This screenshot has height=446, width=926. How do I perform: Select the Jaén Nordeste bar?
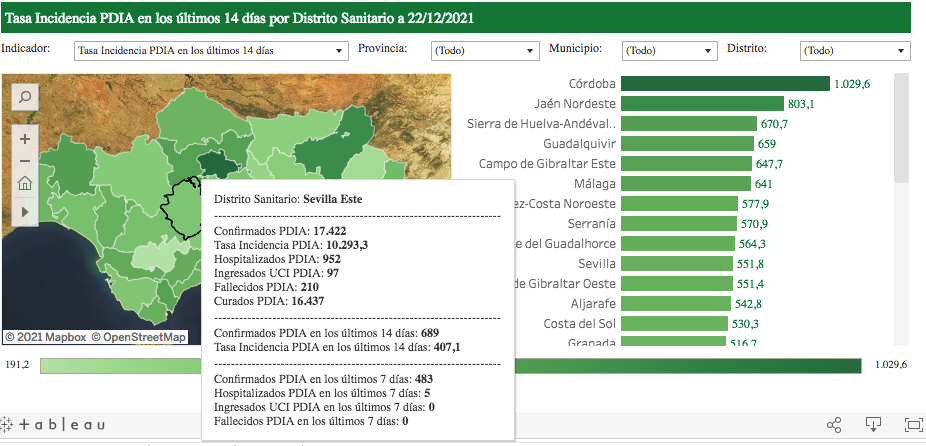tap(702, 104)
